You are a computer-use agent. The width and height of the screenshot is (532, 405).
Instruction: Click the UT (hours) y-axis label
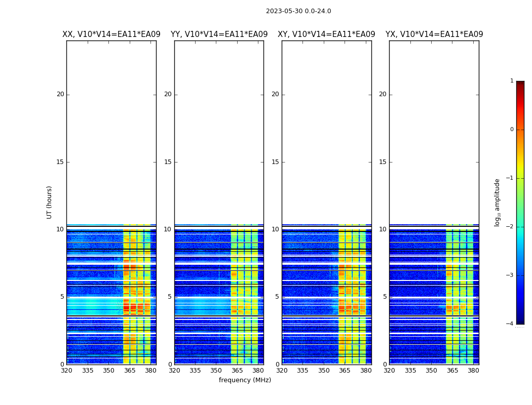point(50,202)
